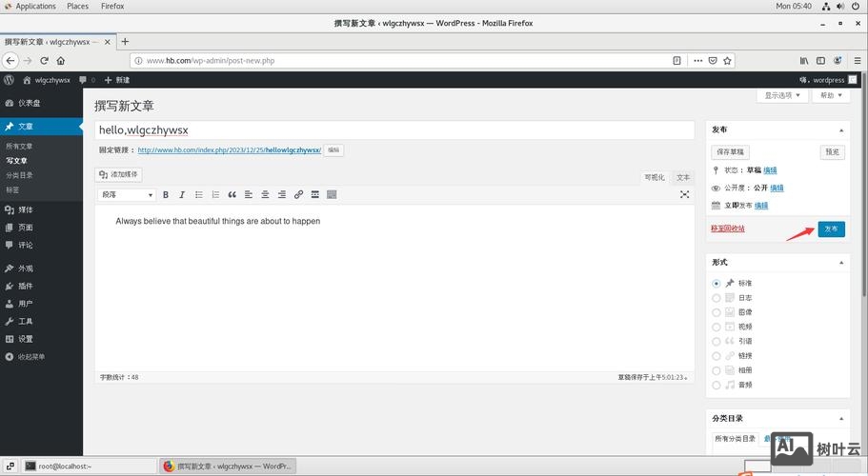The height and width of the screenshot is (476, 868).
Task: Open 插件 plugins in sidebar
Action: tap(41, 286)
